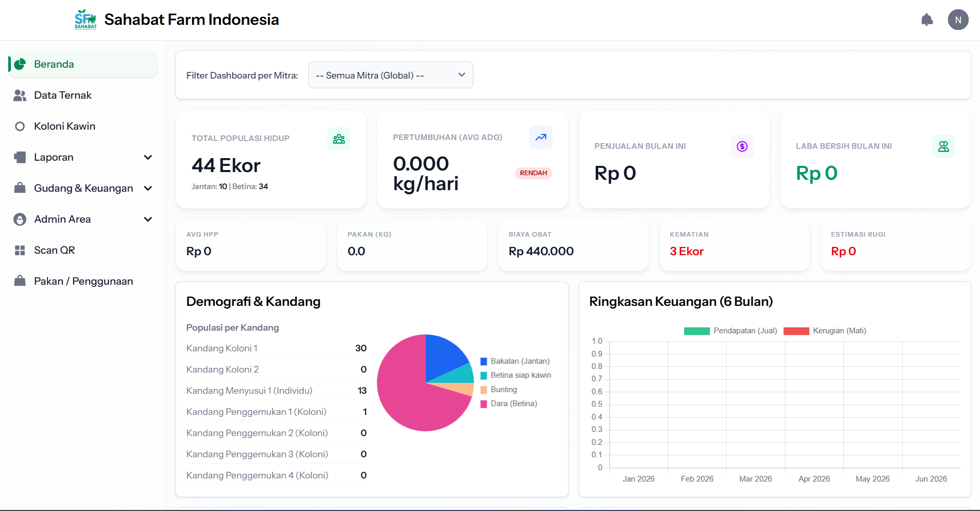Click the green users icon in Laba Bersih card
This screenshot has width=980, height=511.
coord(943,147)
